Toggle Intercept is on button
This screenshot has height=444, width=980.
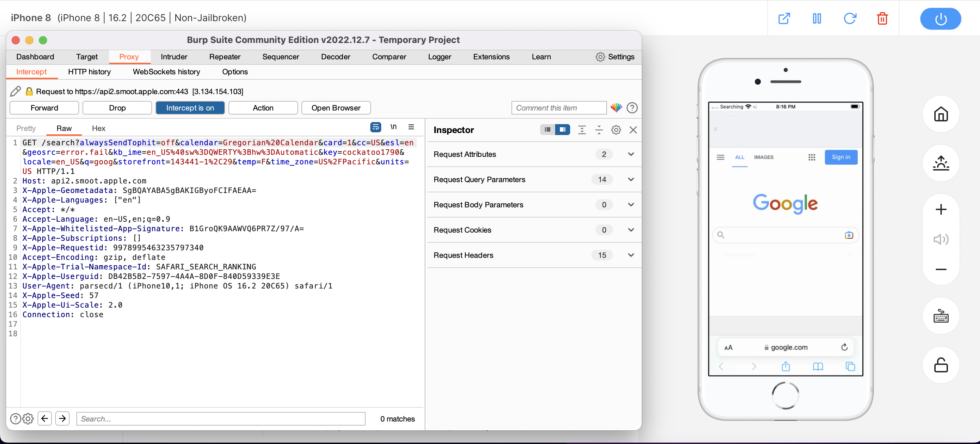(x=190, y=107)
